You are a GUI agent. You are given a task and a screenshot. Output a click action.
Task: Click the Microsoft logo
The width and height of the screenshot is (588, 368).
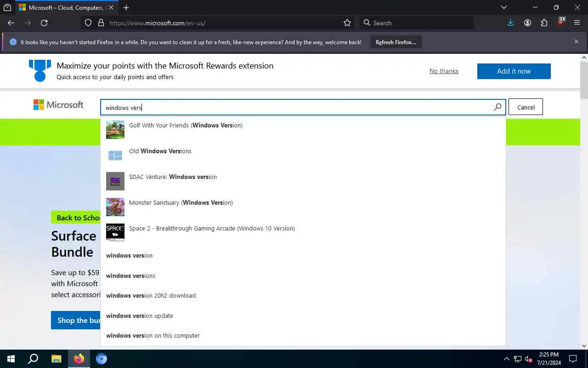58,105
